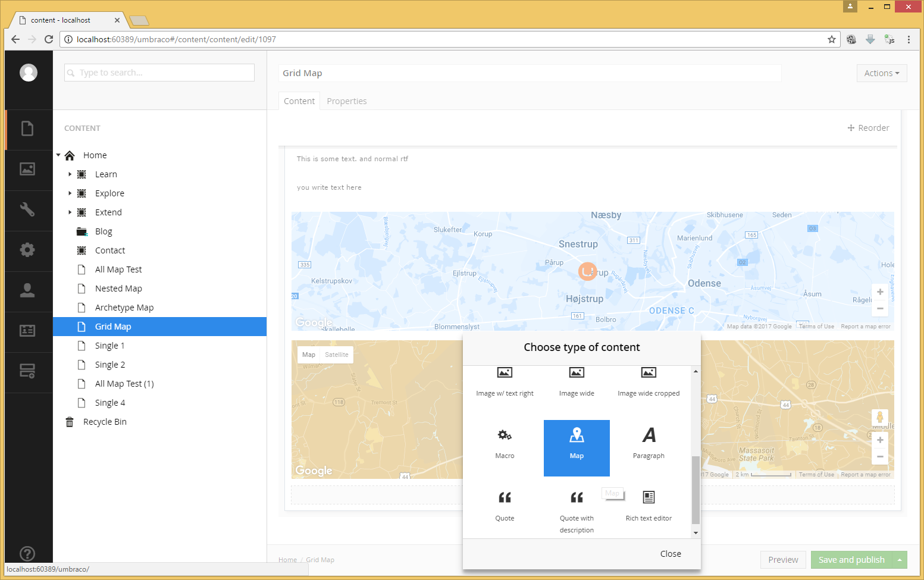Open the Developer gear section
Viewport: 924px width, 580px height.
click(x=27, y=250)
